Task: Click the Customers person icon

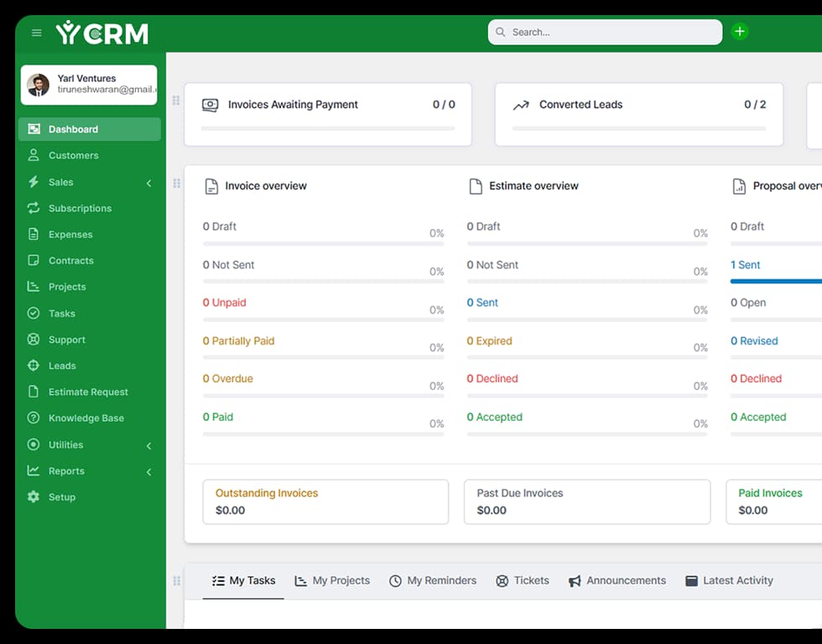Action: [34, 155]
